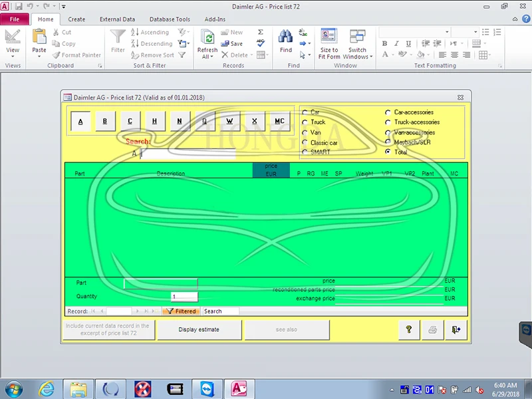Select the Van radio option

(x=305, y=132)
